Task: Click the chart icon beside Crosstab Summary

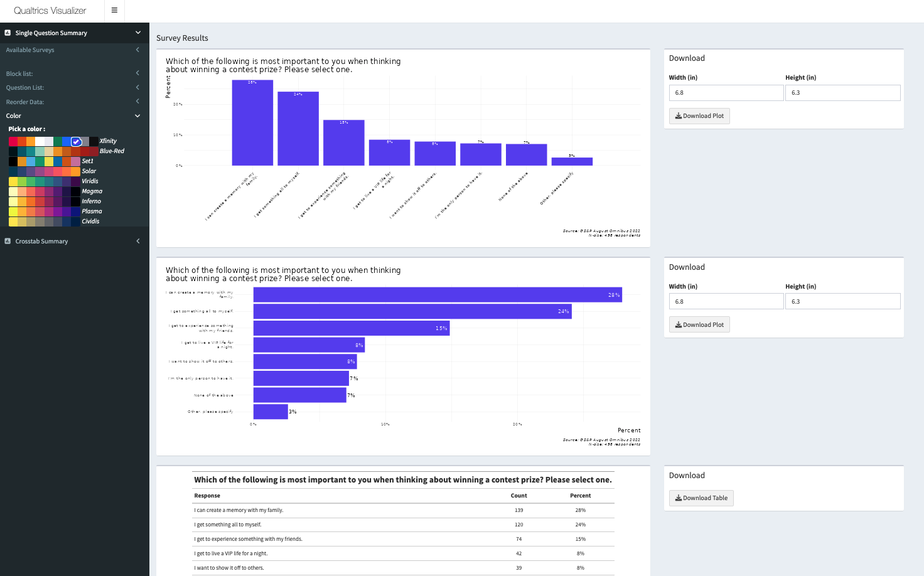Action: (x=7, y=240)
